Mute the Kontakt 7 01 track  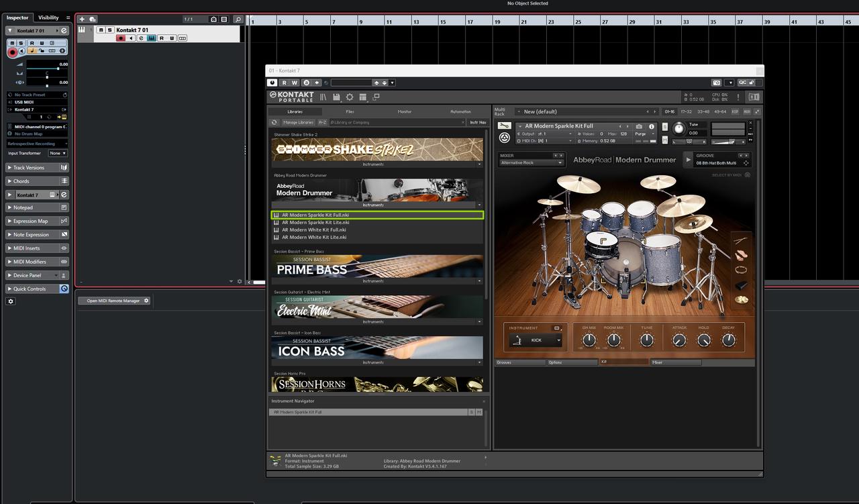[101, 30]
